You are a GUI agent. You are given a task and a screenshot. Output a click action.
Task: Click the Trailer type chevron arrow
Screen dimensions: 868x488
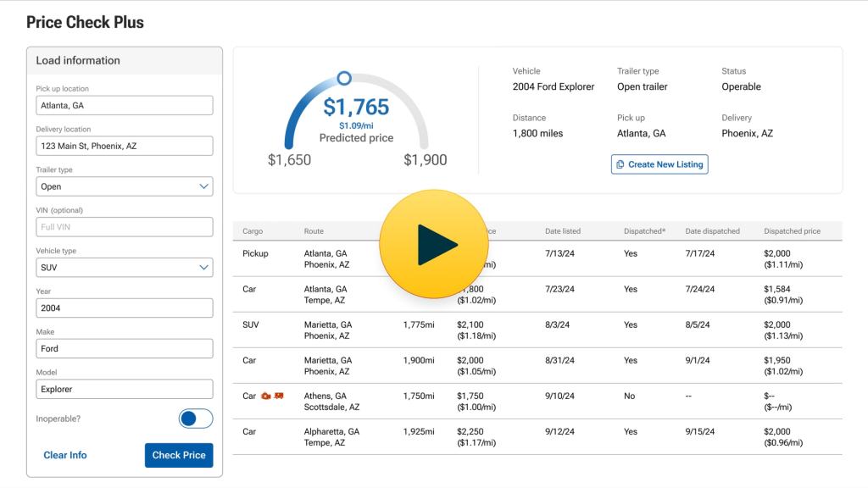click(x=203, y=186)
